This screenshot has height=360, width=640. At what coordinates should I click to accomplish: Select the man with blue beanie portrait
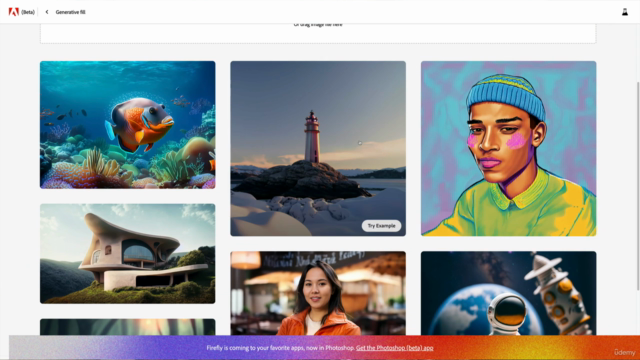509,149
